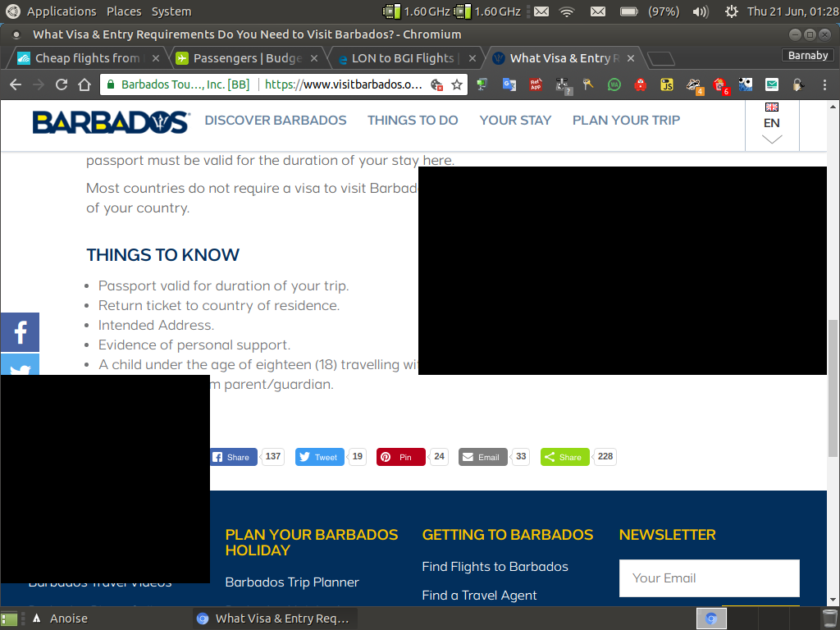This screenshot has height=630, width=840.
Task: Open the cookie-monster eyes extension icon
Action: 745,84
